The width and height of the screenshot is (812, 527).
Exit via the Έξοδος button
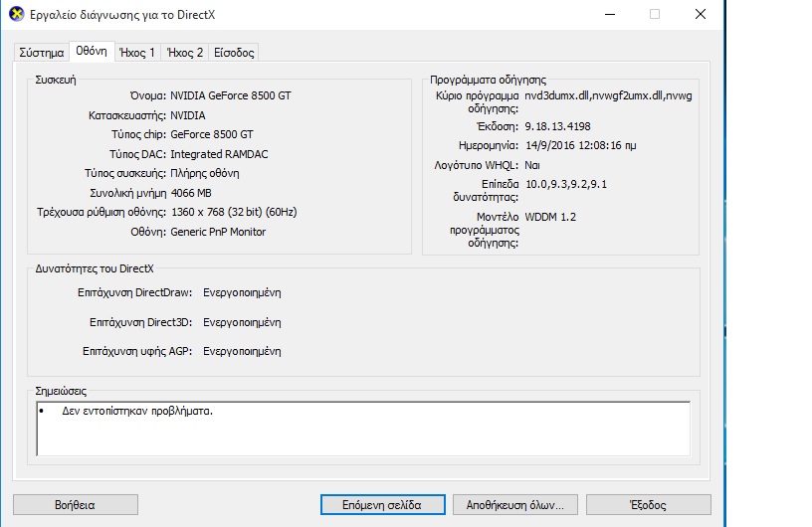point(648,504)
